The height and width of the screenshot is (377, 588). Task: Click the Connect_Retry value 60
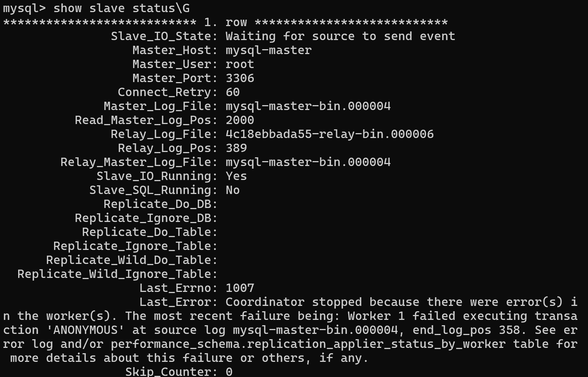point(233,92)
